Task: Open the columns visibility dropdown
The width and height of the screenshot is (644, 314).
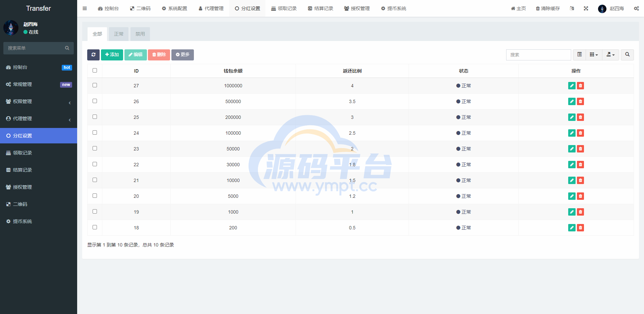Action: (x=594, y=55)
